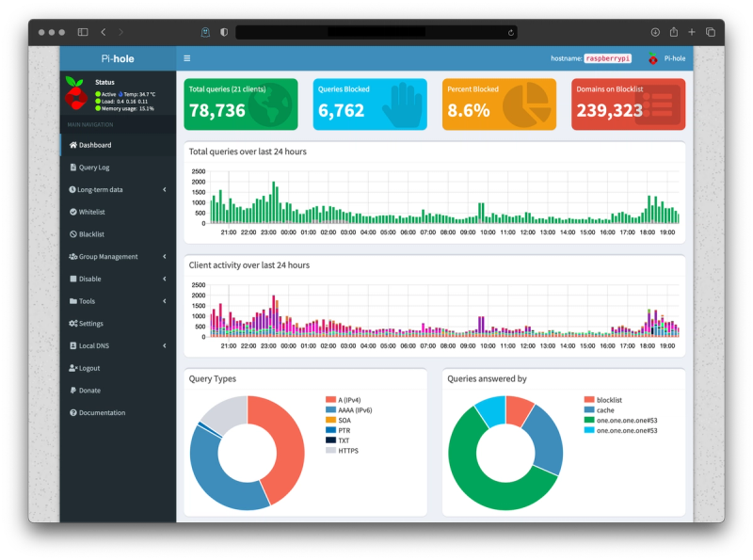This screenshot has width=753, height=560.
Task: Go to the Whitelist page
Action: pos(119,212)
